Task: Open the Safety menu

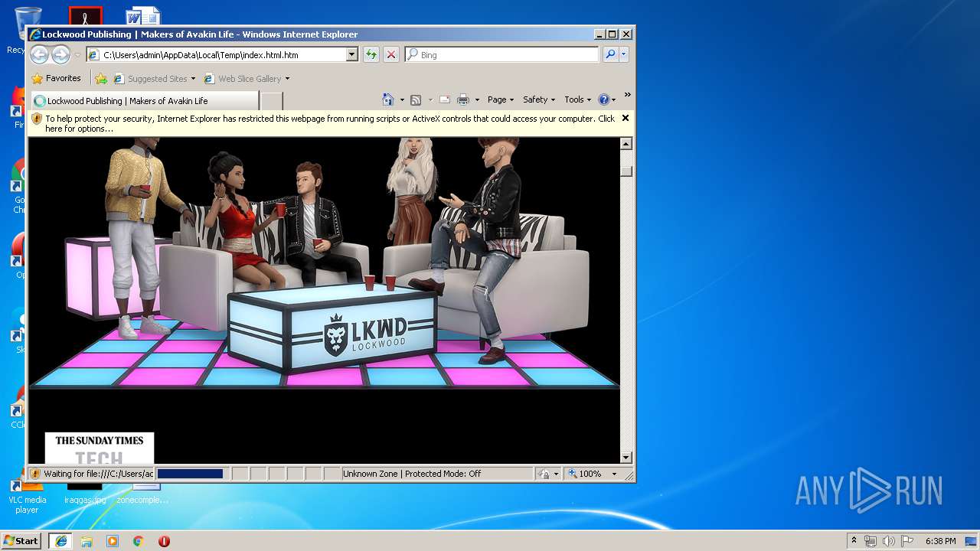Action: coord(539,99)
